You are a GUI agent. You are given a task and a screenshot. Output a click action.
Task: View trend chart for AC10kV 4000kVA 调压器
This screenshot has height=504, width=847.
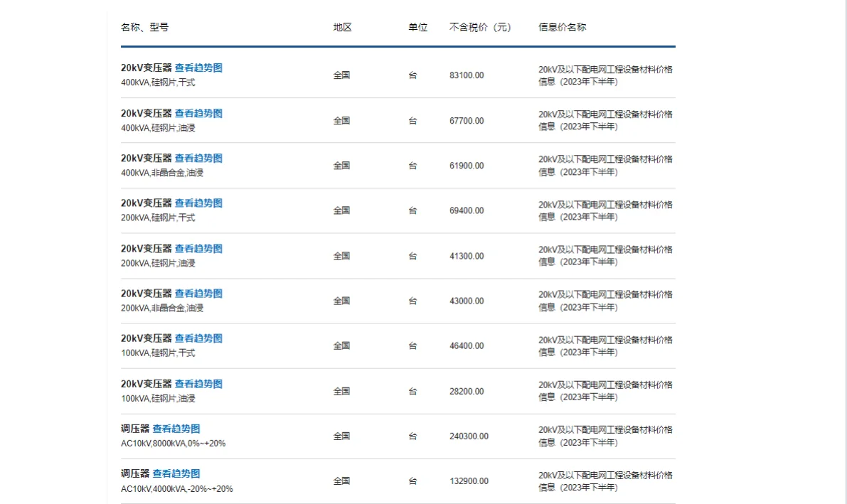[x=177, y=473]
